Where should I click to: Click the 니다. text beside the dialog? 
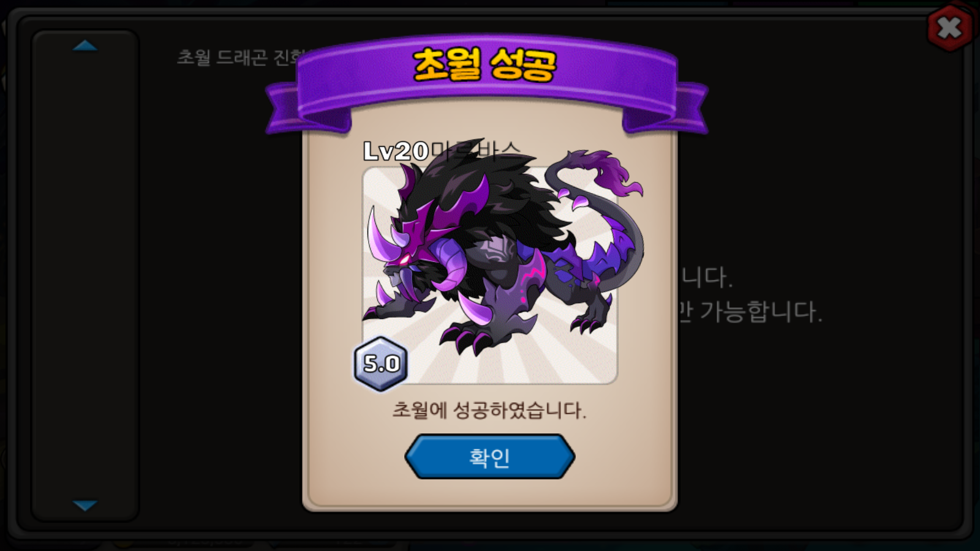pos(706,277)
